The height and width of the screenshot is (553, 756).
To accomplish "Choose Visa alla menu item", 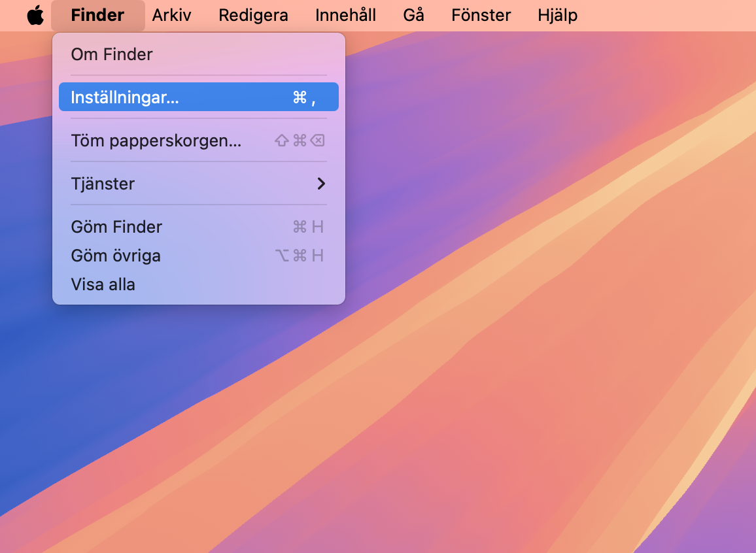I will [x=199, y=284].
